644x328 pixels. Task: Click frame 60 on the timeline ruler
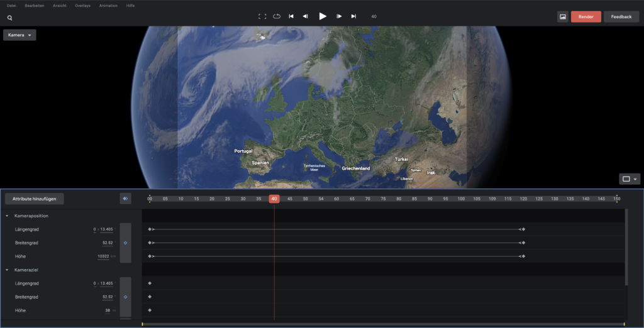[336, 199]
